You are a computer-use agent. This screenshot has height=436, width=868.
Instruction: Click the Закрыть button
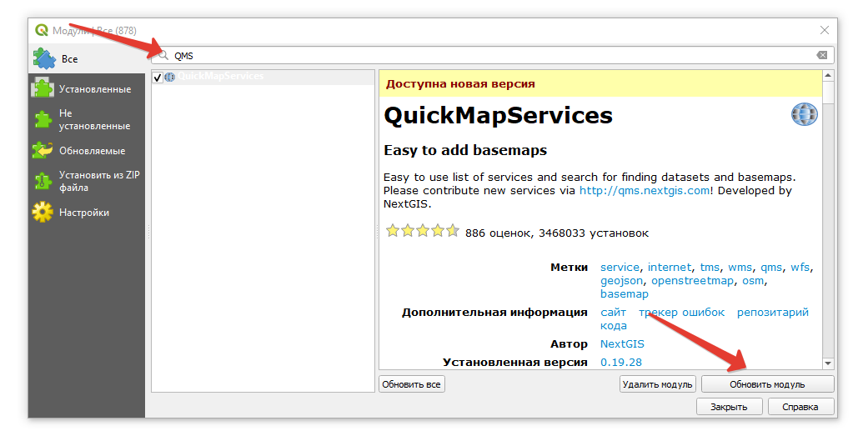click(729, 407)
